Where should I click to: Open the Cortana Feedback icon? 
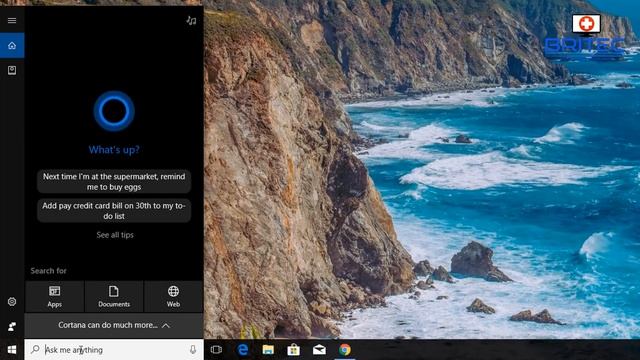point(12,327)
